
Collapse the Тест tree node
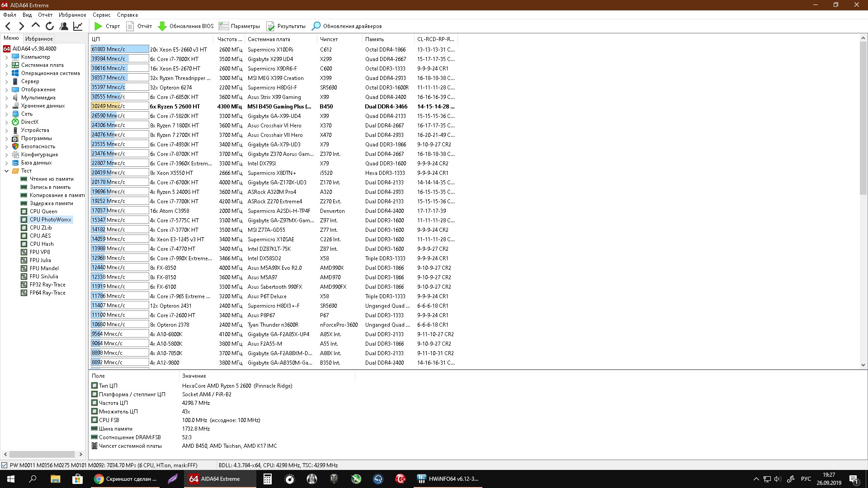(6, 171)
